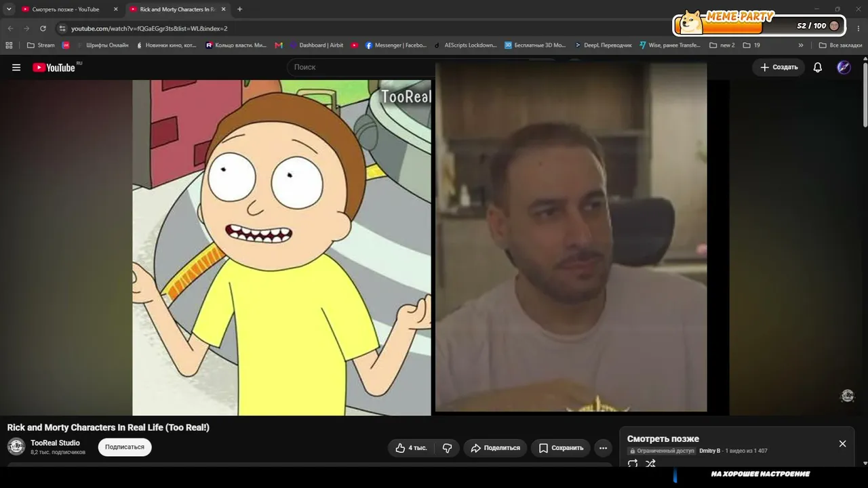Image resolution: width=868 pixels, height=488 pixels.
Task: Reload the page in Chrome
Action: [x=43, y=28]
